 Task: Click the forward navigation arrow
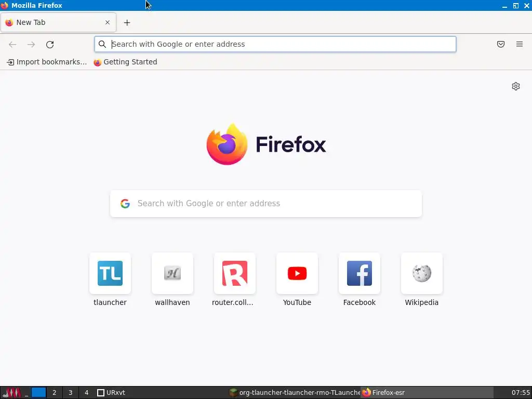31,45
